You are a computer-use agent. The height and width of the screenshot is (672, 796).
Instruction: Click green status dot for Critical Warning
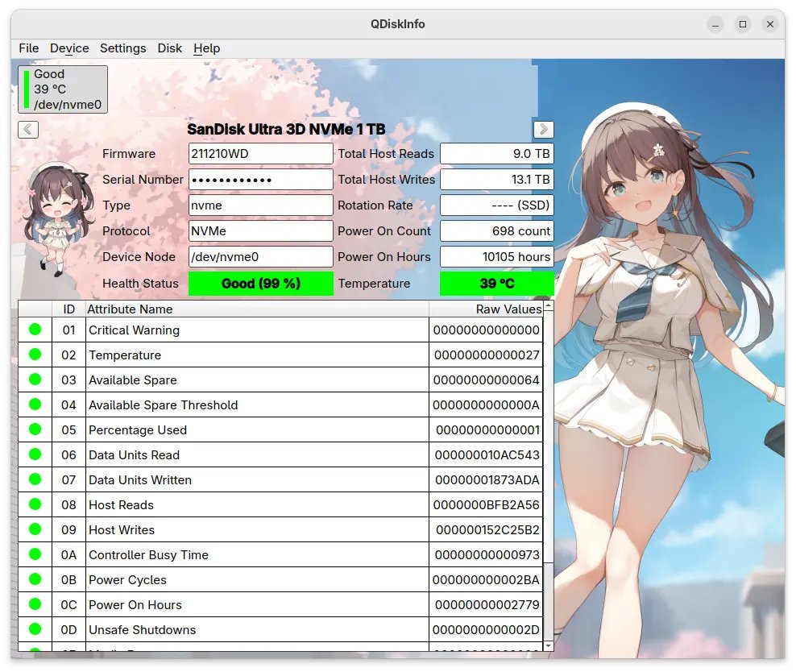tap(35, 330)
